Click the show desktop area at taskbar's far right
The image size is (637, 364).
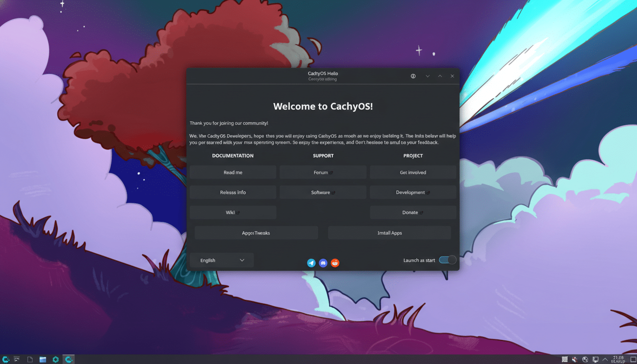click(634, 359)
